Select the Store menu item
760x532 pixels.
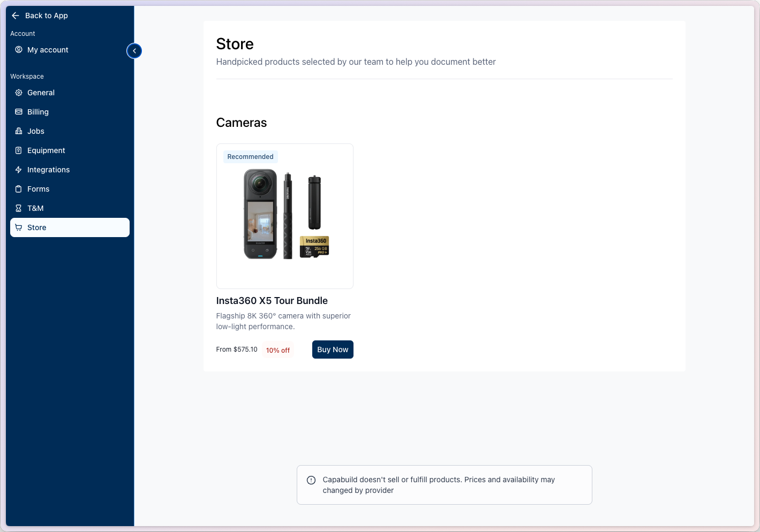pyautogui.click(x=70, y=227)
